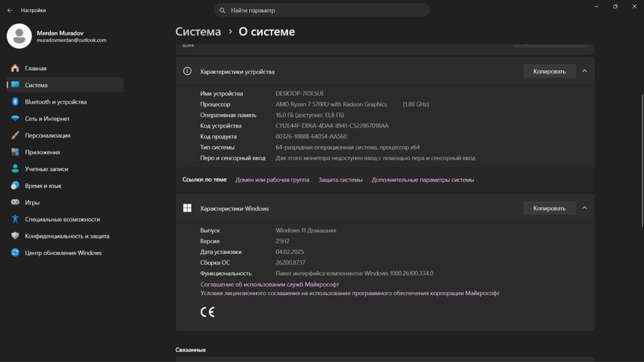Open Конфиденциальность и защита settings
The width and height of the screenshot is (644, 362).
point(65,236)
